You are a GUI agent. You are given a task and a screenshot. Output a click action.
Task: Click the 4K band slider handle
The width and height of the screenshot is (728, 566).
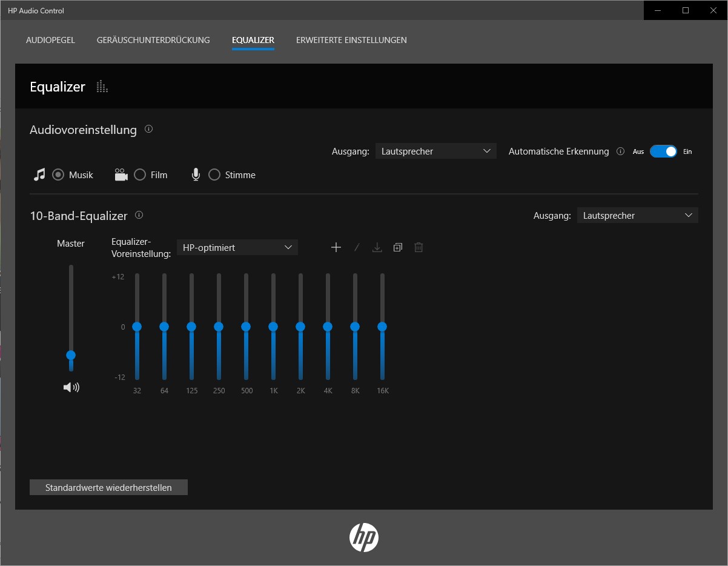coord(328,326)
